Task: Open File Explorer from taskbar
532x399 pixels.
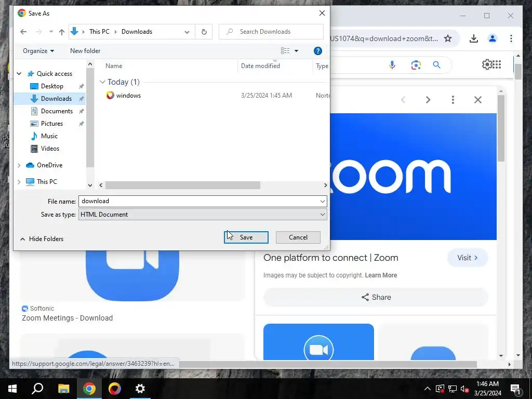Action: (x=63, y=389)
